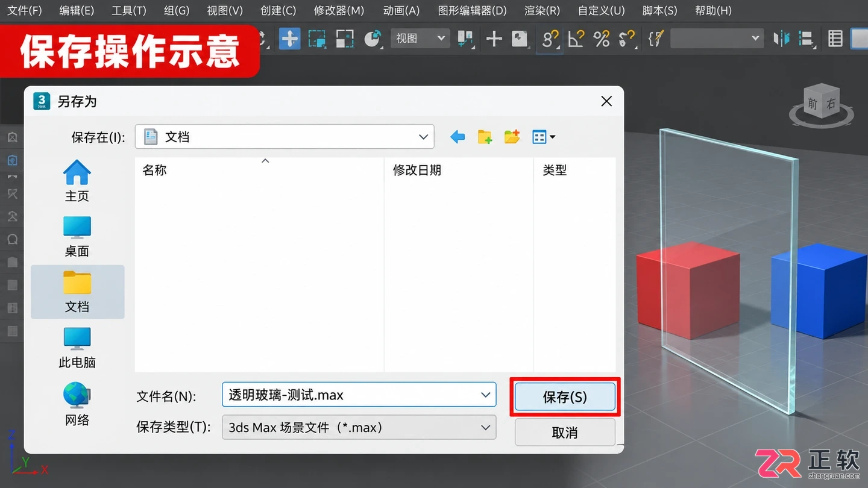Select 桌面 in the places sidebar

coord(77,237)
